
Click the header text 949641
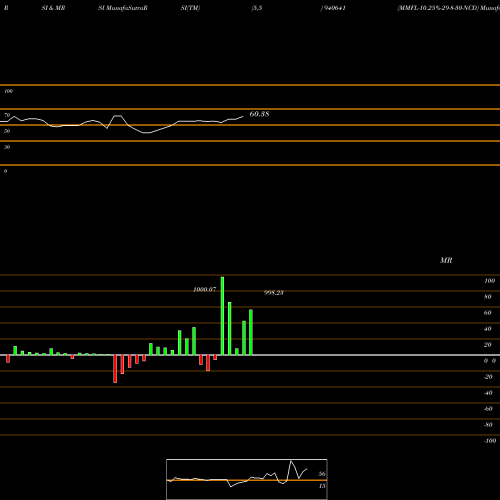[x=334, y=8]
